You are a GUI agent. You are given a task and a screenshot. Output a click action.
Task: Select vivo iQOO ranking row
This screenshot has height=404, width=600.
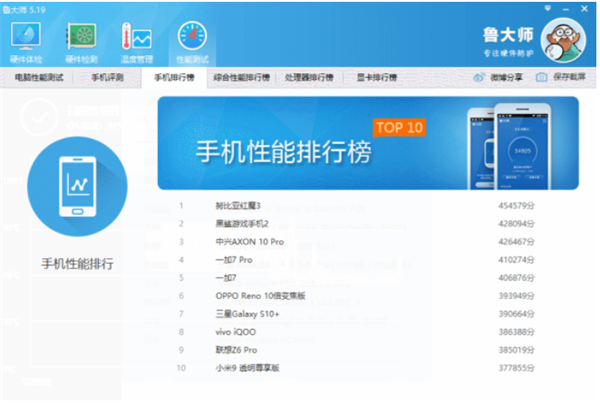[x=357, y=332]
